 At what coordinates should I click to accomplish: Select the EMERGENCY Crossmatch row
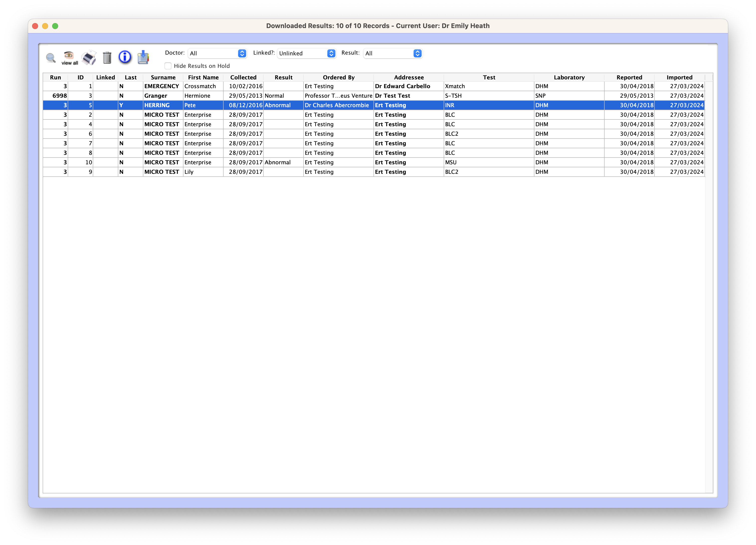[200, 86]
